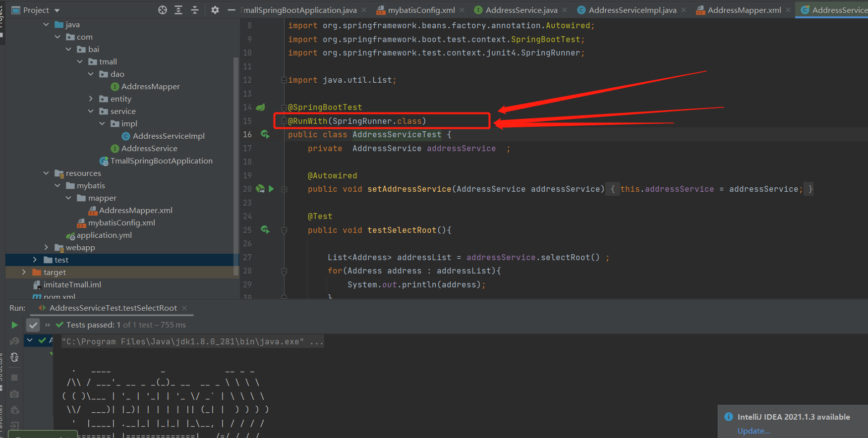This screenshot has width=868, height=438.
Task: Click Update link in IntelliJ IDEA notification
Action: [x=753, y=431]
